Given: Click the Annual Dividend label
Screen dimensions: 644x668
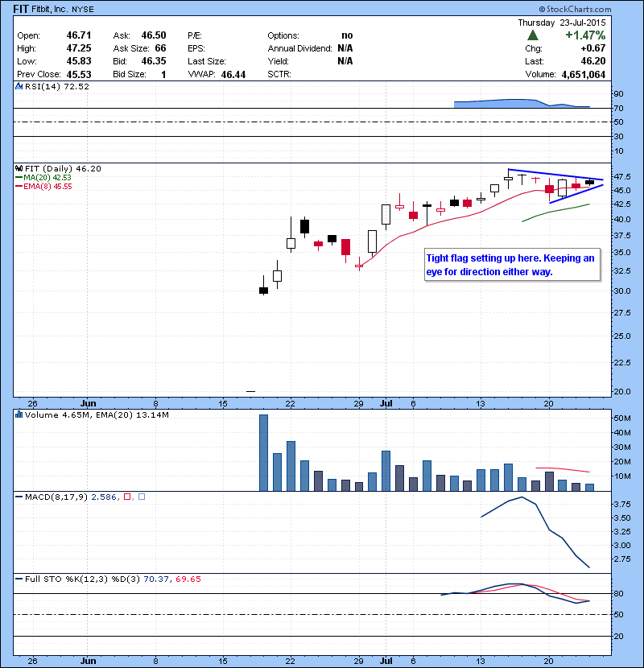Looking at the screenshot, I should tap(300, 48).
